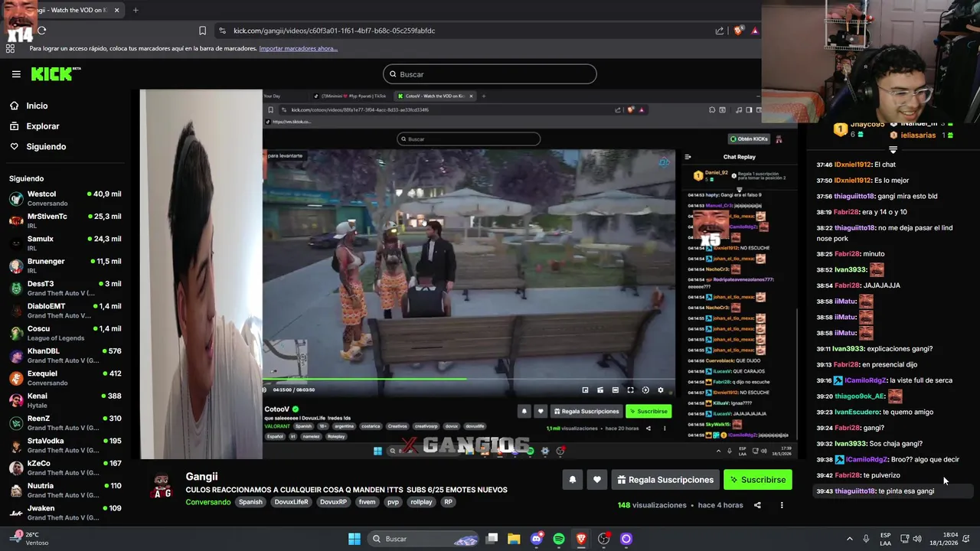Bookmark this page via the address bar icon

click(x=202, y=31)
